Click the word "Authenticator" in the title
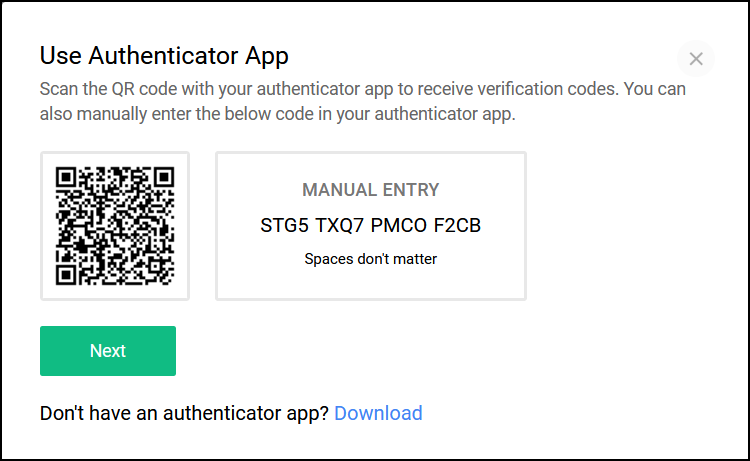Screen dimensions: 750x461 [x=164, y=55]
